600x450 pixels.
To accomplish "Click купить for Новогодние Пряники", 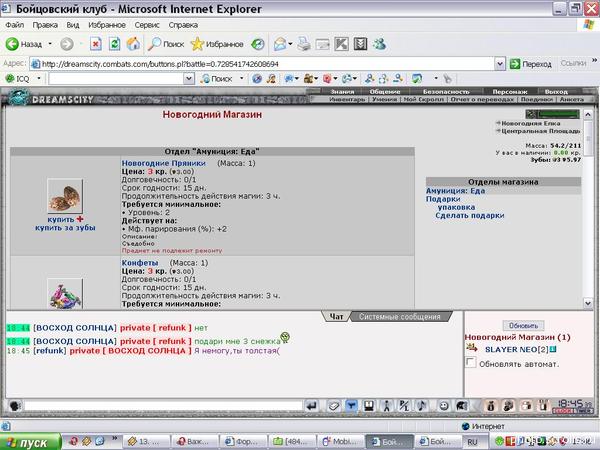I will pyautogui.click(x=61, y=220).
